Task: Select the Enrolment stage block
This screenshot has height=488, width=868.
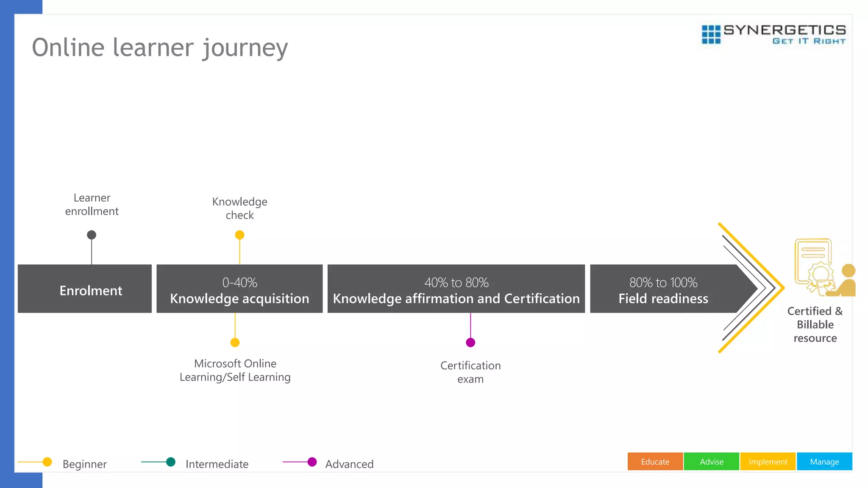Action: pyautogui.click(x=85, y=289)
